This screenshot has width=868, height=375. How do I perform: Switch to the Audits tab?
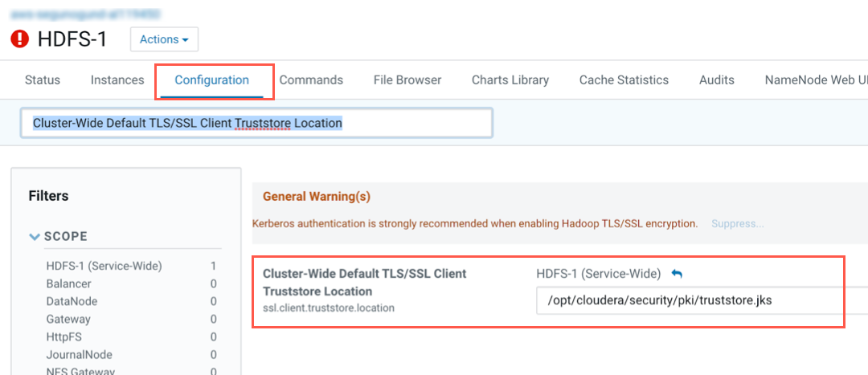[717, 79]
